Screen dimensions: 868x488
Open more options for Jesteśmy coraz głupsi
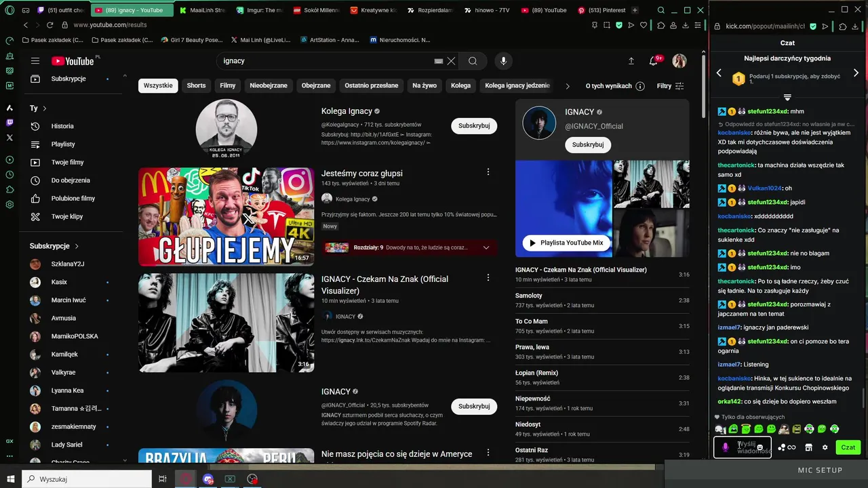coord(488,172)
